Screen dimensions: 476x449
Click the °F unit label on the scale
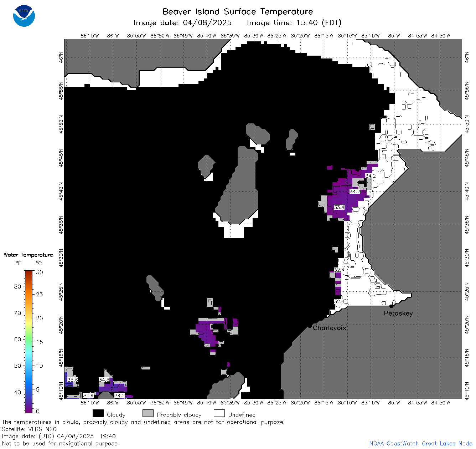pos(19,263)
